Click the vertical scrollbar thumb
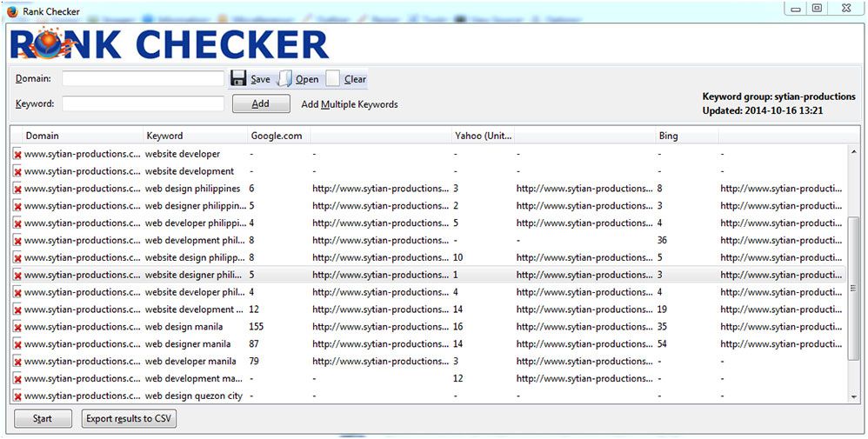Screen dimensions: 868x439 click(854, 289)
